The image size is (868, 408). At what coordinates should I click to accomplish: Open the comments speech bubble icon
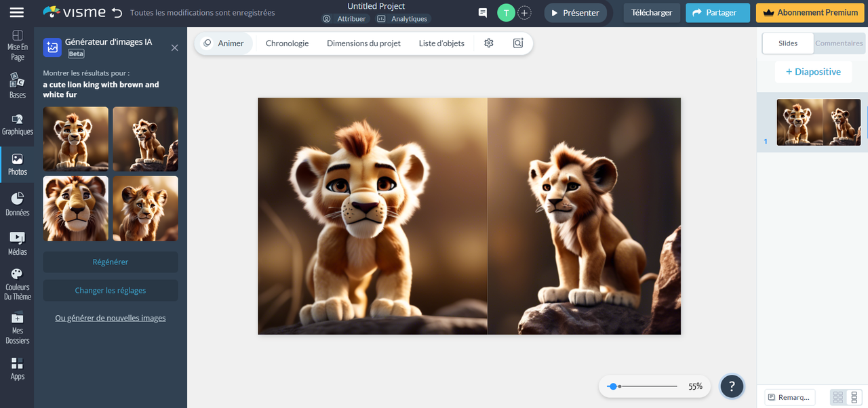point(483,13)
